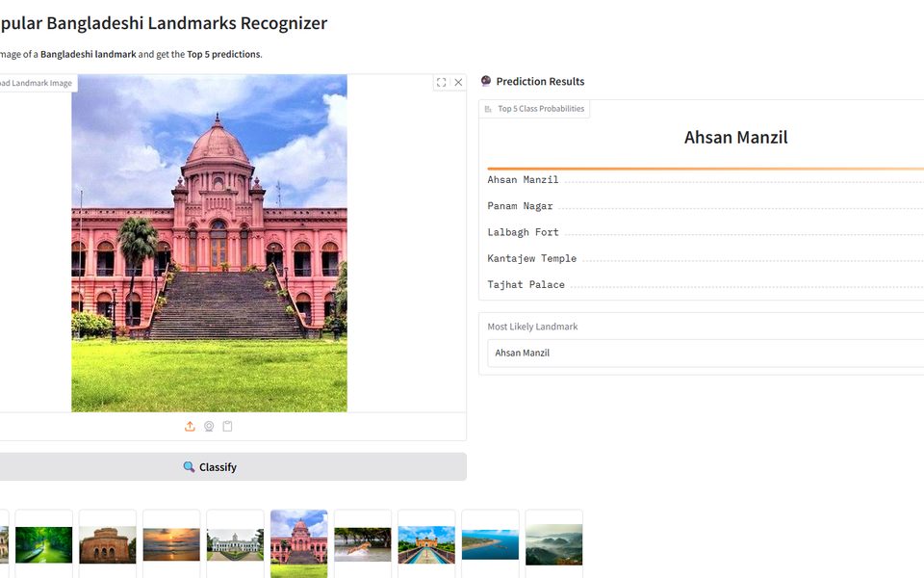The height and width of the screenshot is (578, 924).
Task: Select the pink Ahsan Manzil example thumbnail
Action: [298, 544]
